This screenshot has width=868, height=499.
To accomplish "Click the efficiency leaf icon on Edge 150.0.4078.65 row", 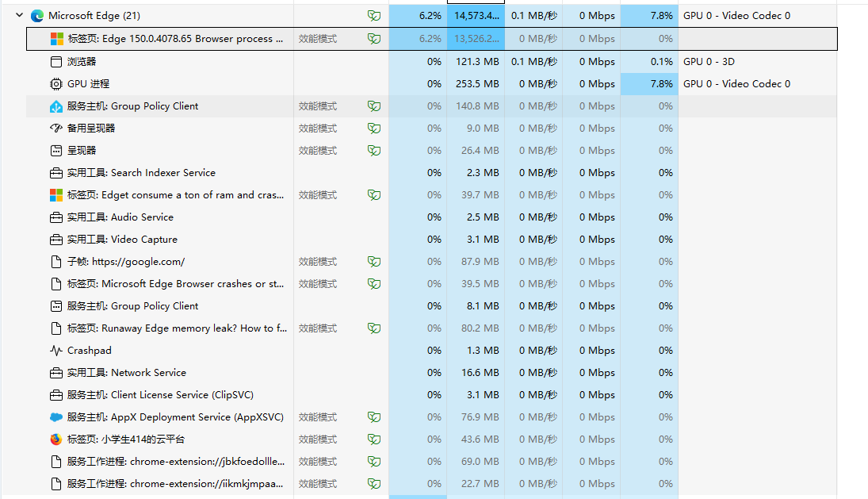I will (x=374, y=39).
